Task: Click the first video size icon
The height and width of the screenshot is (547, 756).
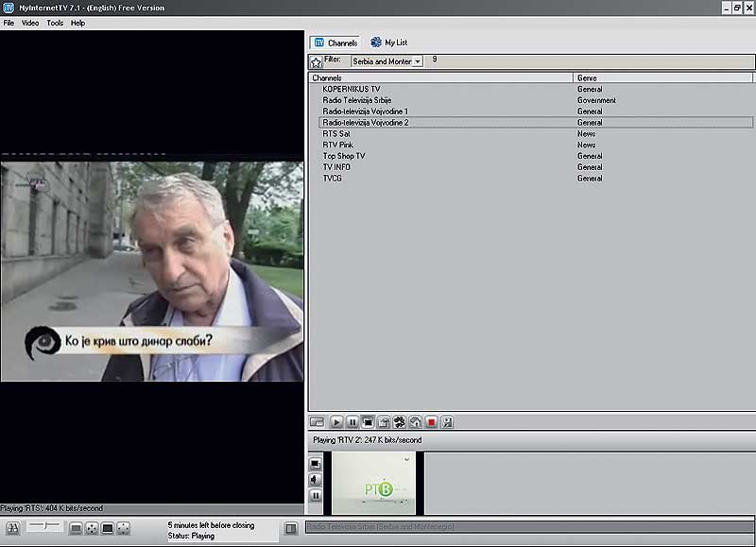Action: point(76,529)
